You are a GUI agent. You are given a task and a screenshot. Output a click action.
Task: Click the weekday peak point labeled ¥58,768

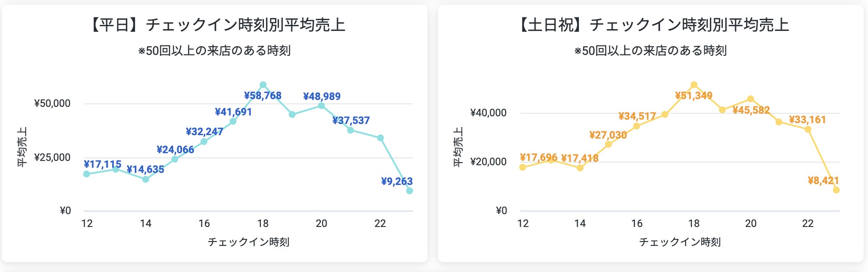(x=263, y=85)
